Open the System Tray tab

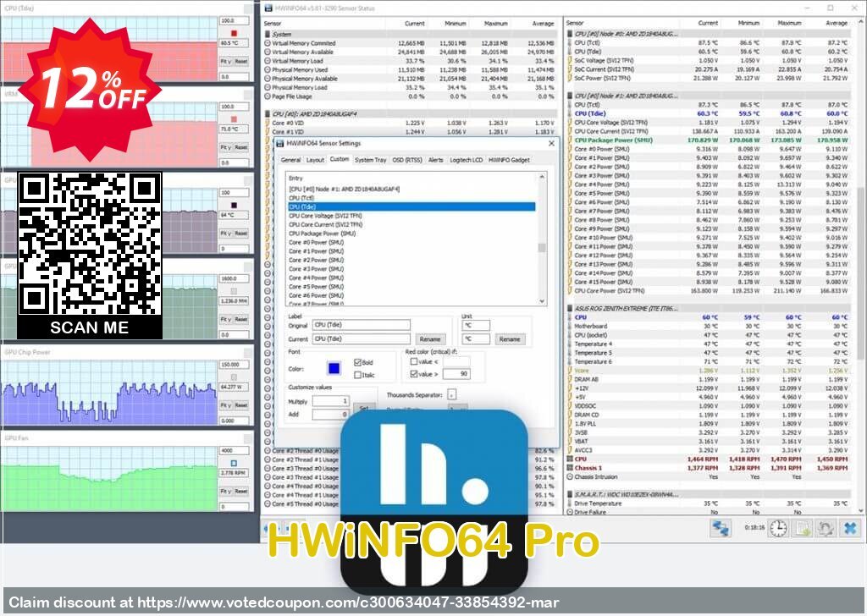(371, 160)
